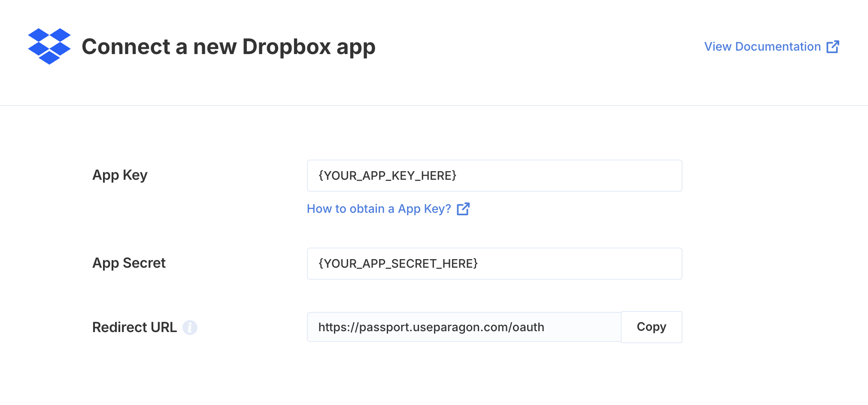
Task: Click the external-link icon after App Key help
Action: 463,209
